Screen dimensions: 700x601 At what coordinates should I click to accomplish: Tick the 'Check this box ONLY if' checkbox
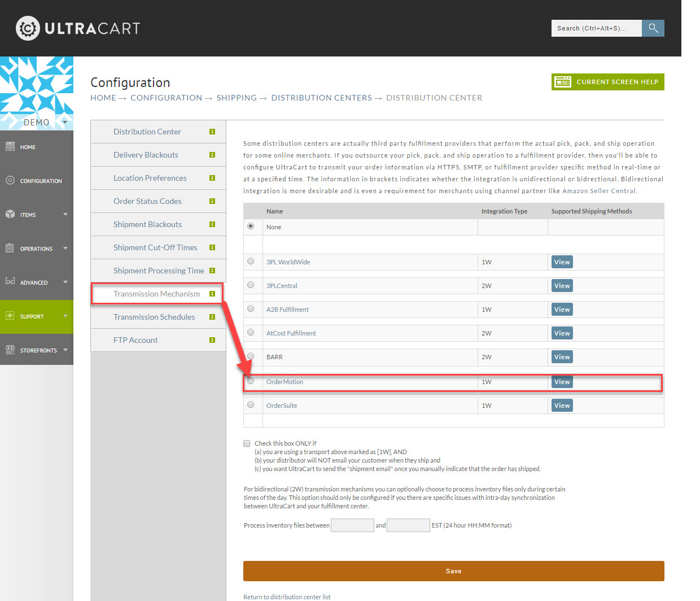tap(247, 443)
